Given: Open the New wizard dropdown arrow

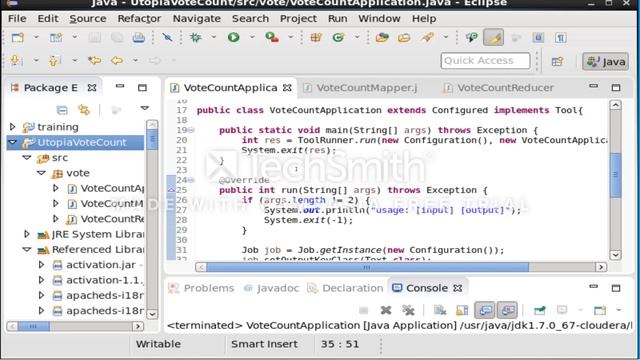Looking at the screenshot, I should [36, 38].
